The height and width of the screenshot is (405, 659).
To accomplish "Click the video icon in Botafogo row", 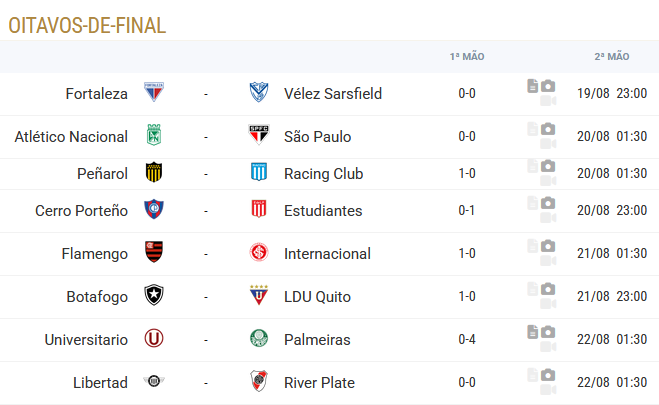I will click(548, 303).
